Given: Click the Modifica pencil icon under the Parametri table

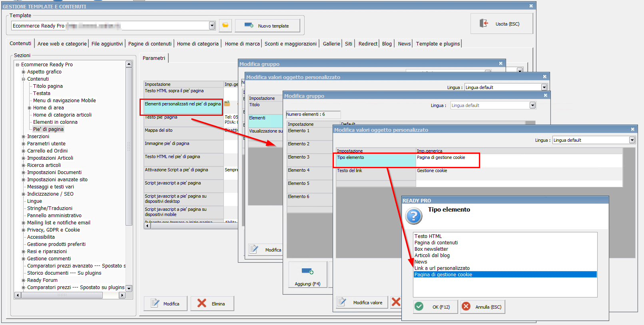Looking at the screenshot, I should [155, 303].
